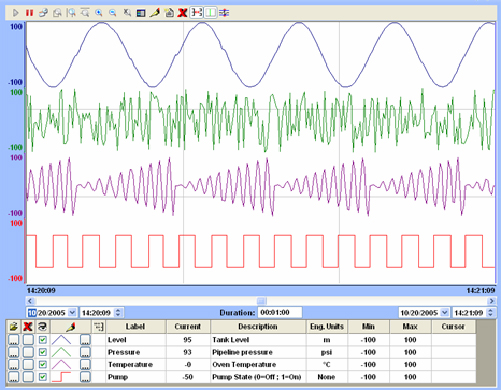Toggle the stacked axes toolbar icon
Screen dimensions: 501x390
[197, 13]
